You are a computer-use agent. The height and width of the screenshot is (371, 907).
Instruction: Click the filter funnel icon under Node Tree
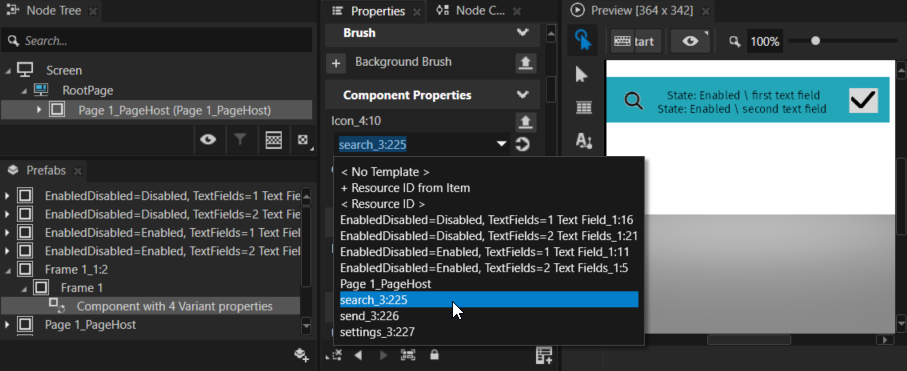[x=240, y=139]
